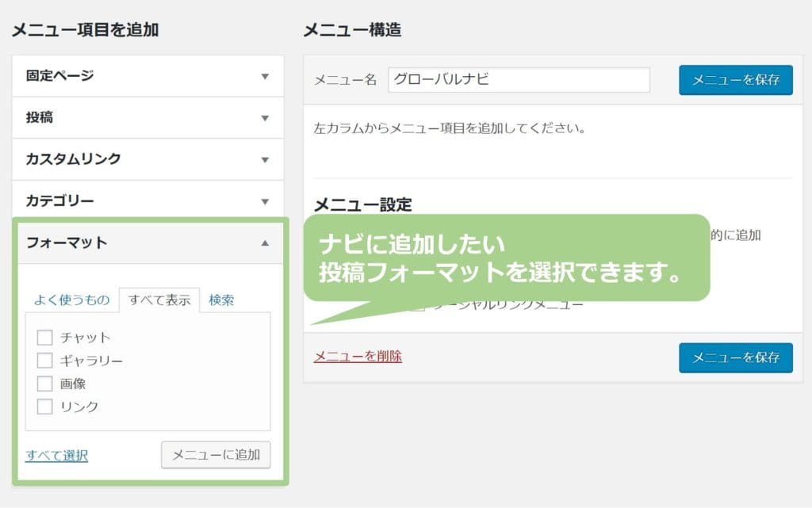Click the すべて選択 link
Viewport: 812px width, 508px height.
56,456
